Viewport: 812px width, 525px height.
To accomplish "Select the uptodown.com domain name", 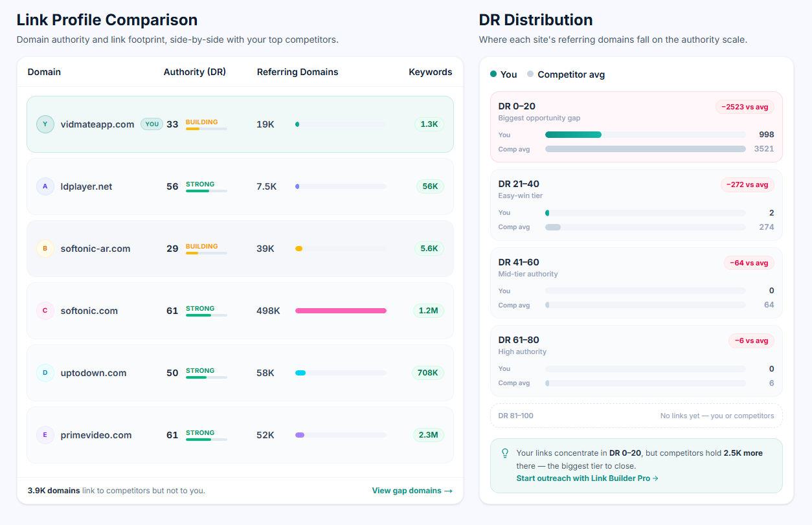I will (x=93, y=373).
